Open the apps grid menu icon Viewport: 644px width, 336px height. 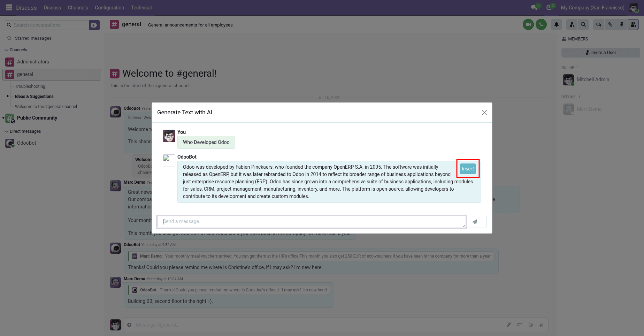(9, 7)
